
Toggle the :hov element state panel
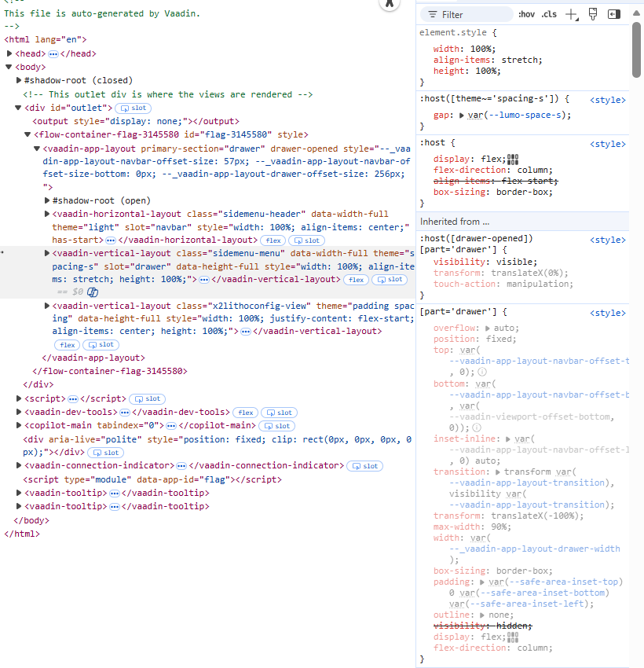(x=526, y=14)
